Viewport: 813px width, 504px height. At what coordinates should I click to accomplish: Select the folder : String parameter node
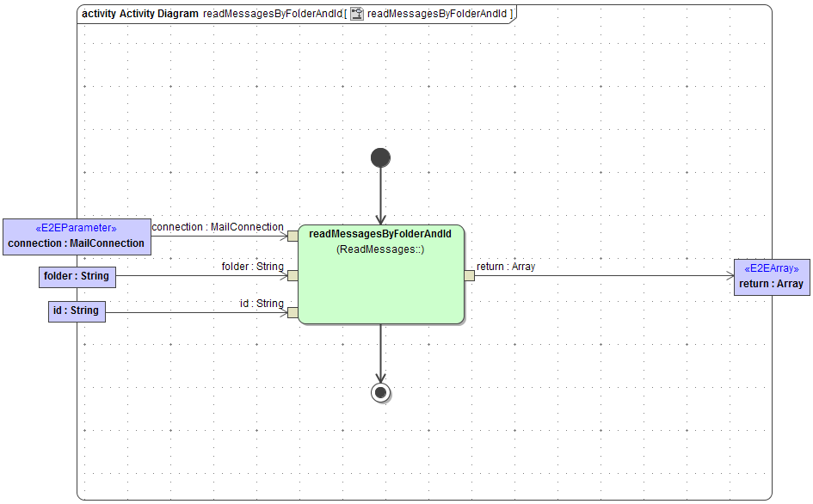pyautogui.click(x=77, y=277)
